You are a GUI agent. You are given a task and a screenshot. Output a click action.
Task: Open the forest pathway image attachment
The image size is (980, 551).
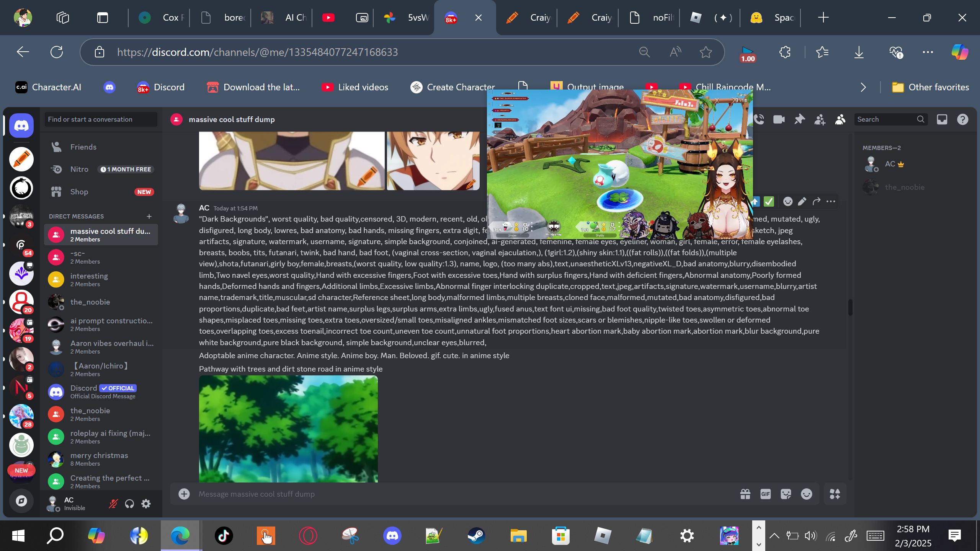pyautogui.click(x=288, y=429)
